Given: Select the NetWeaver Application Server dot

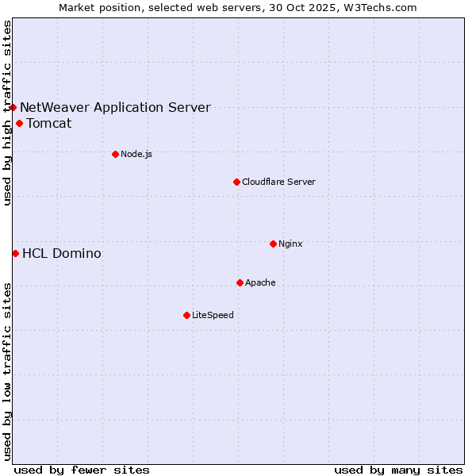Looking at the screenshot, I should coord(13,107).
